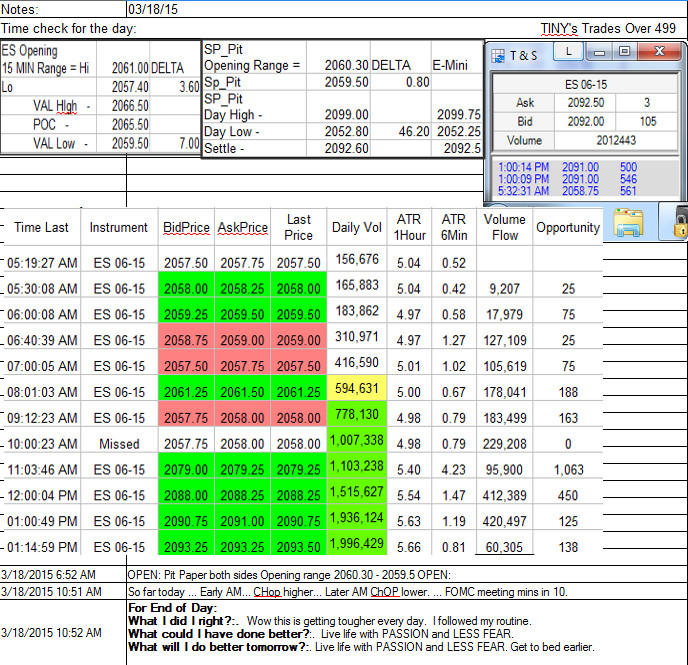Select the 3/18/2015 10:52 AM timestamp
688x665 pixels.
[x=51, y=633]
